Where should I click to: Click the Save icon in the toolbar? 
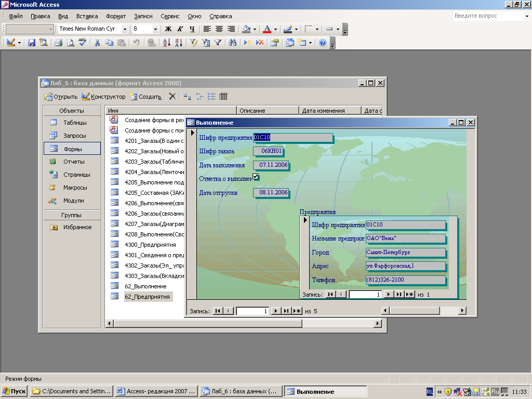tap(32, 43)
